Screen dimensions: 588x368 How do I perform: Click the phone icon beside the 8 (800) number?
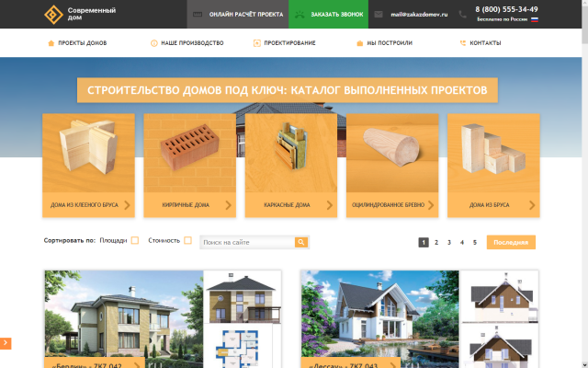coord(463,15)
